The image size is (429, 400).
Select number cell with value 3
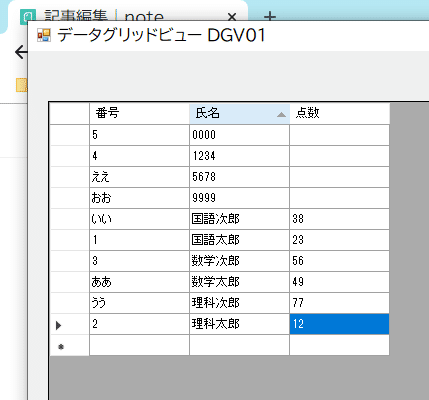point(139,261)
